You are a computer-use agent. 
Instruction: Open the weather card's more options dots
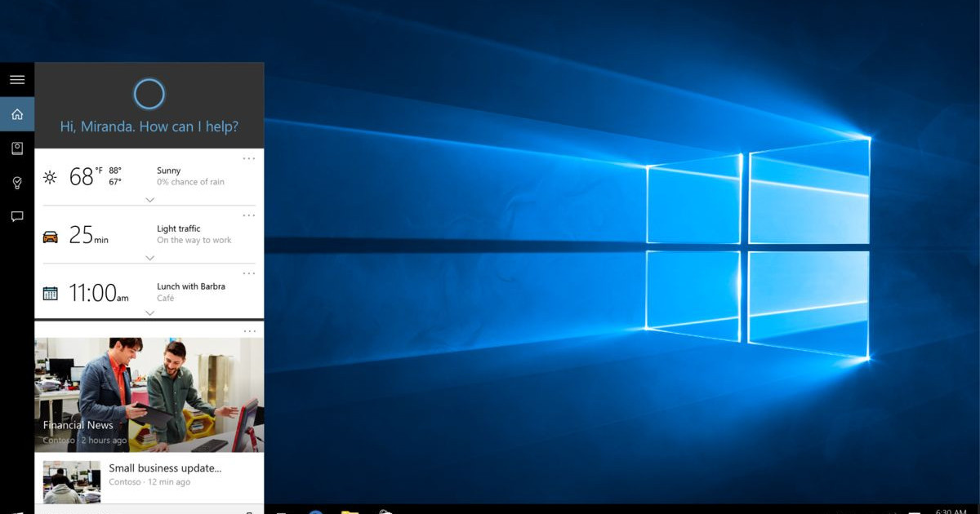[x=249, y=158]
